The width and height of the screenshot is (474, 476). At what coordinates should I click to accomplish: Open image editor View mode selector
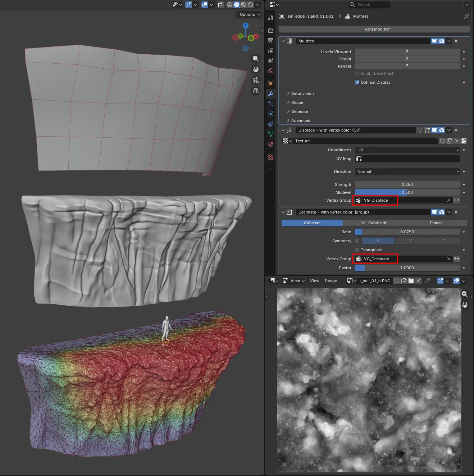(294, 281)
